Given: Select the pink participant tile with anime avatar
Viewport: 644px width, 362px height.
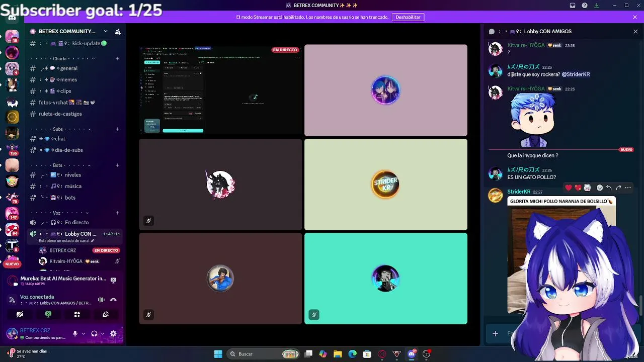Looking at the screenshot, I should (x=386, y=90).
